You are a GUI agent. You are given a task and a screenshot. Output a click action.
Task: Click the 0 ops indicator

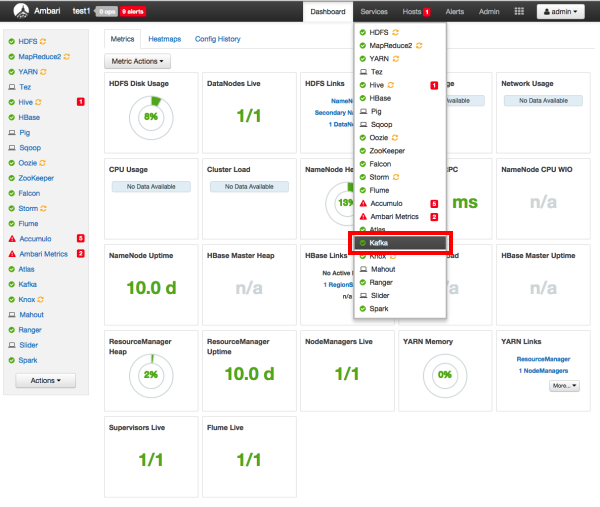point(107,11)
